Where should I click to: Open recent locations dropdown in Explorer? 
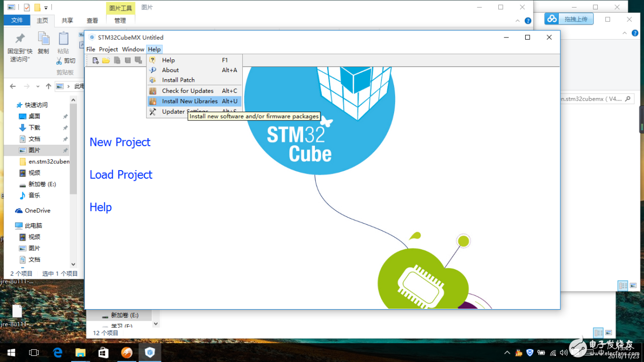tap(39, 86)
